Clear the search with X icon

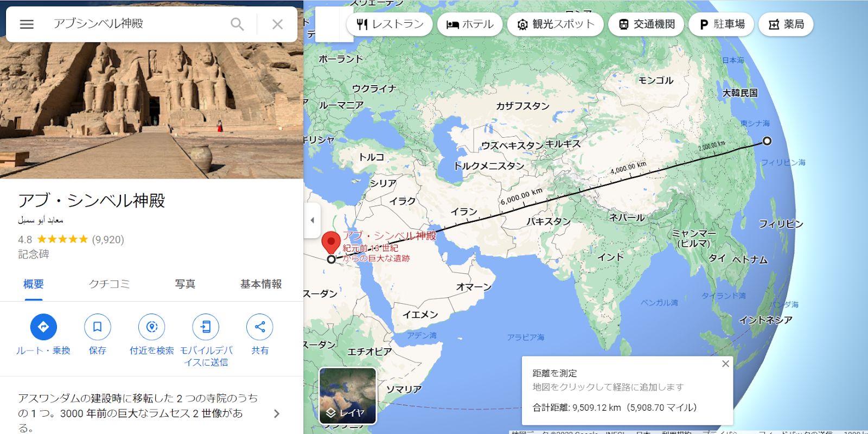tap(277, 24)
